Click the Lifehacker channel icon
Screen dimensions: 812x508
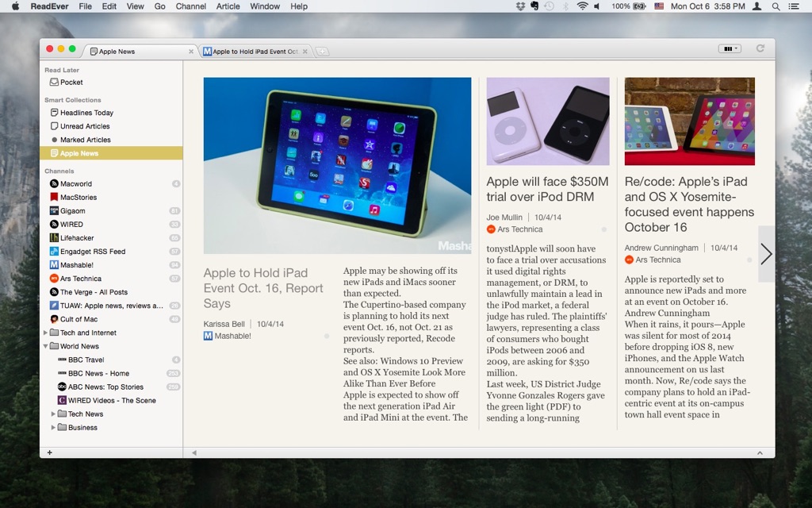tap(54, 237)
